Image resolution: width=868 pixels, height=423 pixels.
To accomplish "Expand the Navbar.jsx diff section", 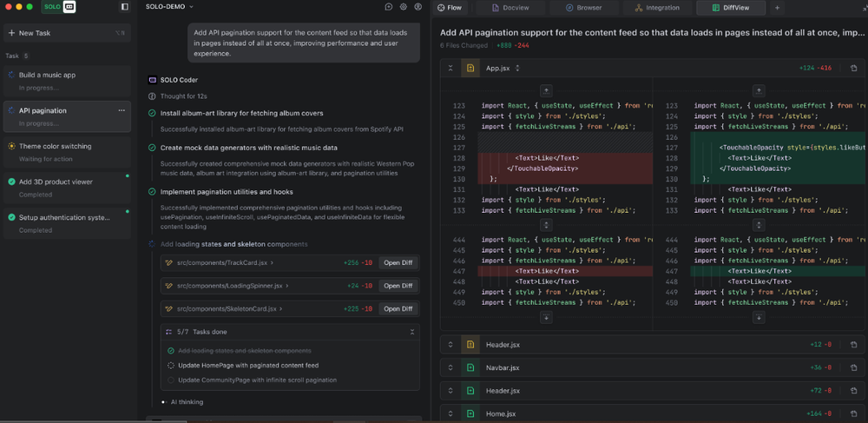I will coord(450,367).
